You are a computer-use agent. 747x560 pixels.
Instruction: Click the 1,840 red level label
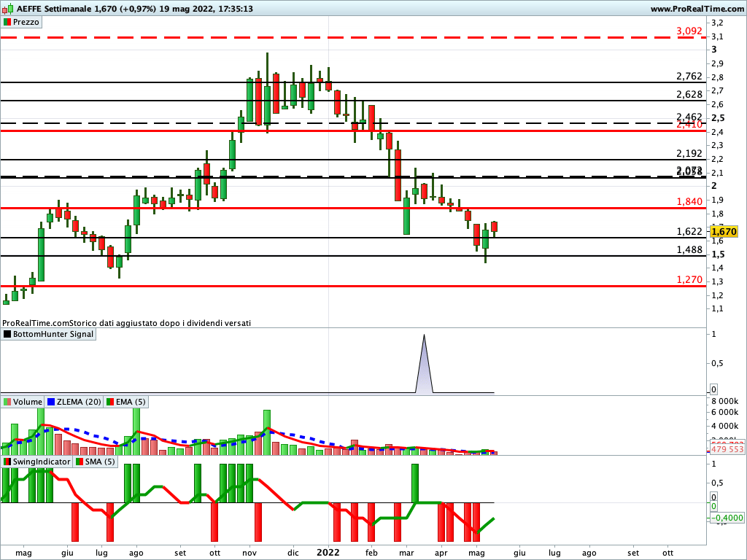pyautogui.click(x=689, y=201)
